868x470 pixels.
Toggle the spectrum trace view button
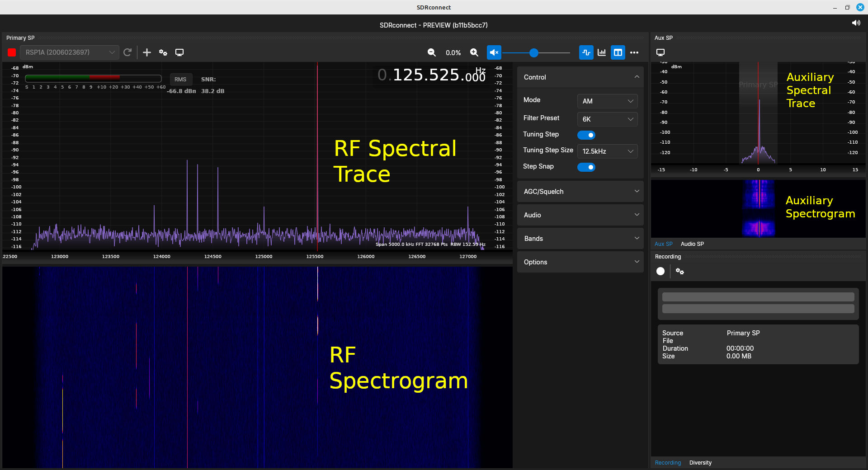(x=586, y=52)
